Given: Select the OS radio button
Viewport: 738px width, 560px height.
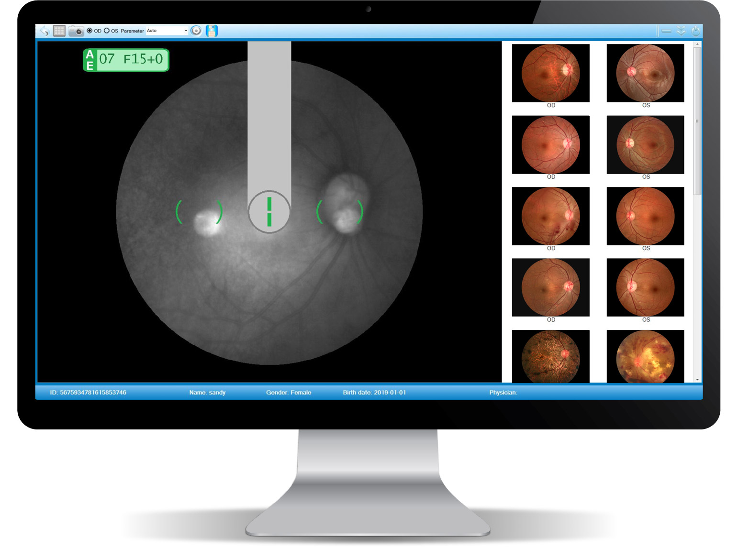Looking at the screenshot, I should point(107,31).
